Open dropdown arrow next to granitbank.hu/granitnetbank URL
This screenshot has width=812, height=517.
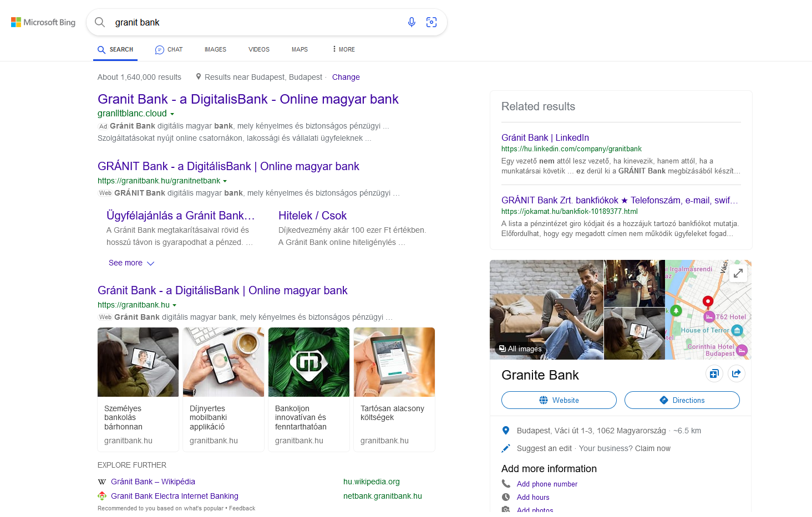[x=225, y=181]
